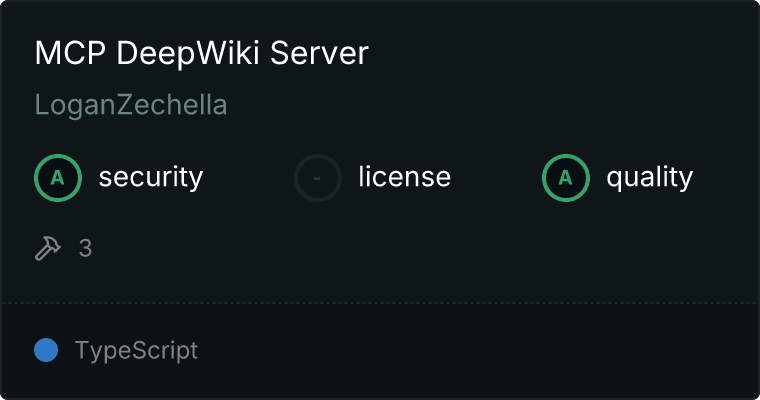Click the blue TypeScript language dot

click(46, 351)
